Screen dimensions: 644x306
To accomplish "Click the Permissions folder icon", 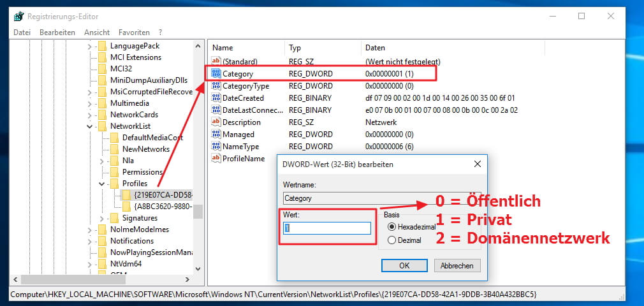I will [x=115, y=172].
